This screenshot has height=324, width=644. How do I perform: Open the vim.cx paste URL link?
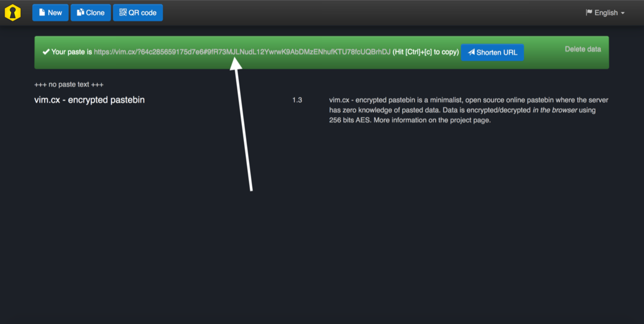pyautogui.click(x=242, y=52)
